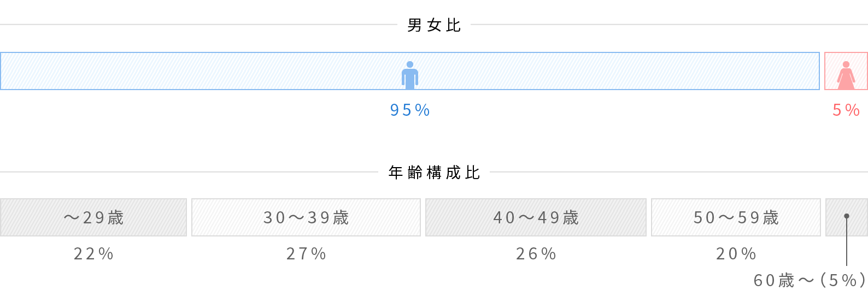Click the 27% value under 30～39歳
The width and height of the screenshot is (868, 308).
306,254
